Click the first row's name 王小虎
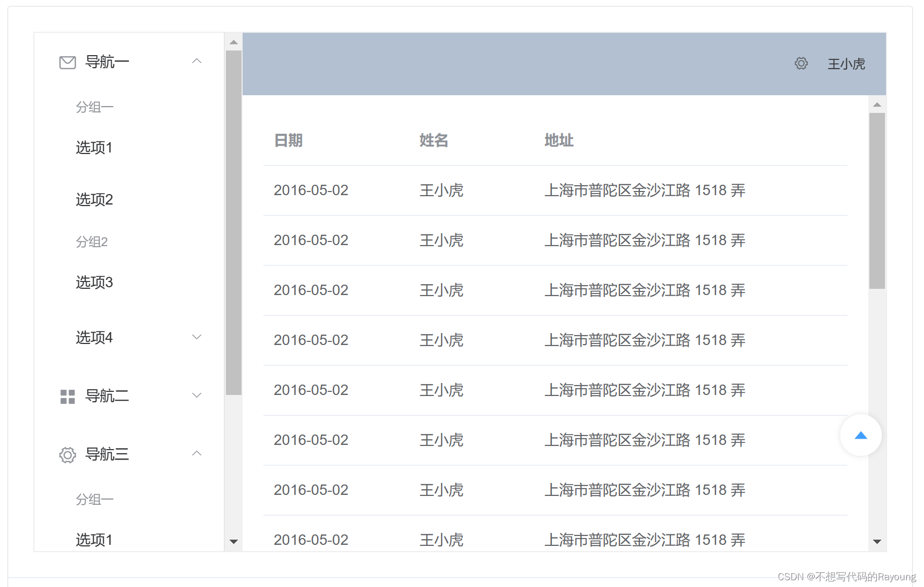The image size is (924, 587). [441, 190]
